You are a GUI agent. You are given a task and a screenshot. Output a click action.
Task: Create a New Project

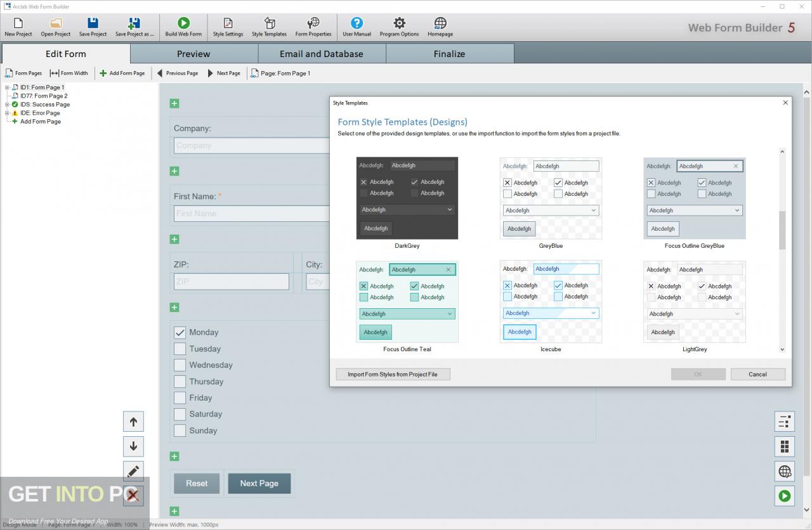pyautogui.click(x=18, y=27)
